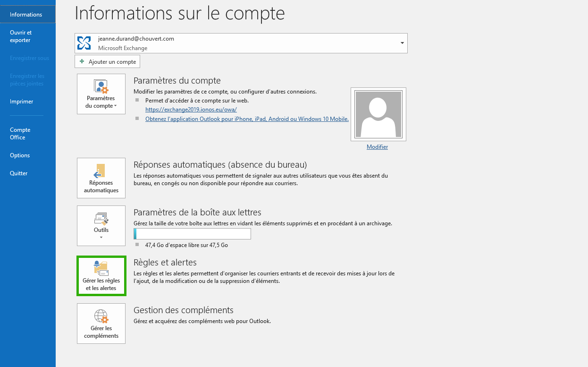Click the Informations sur le compte title
Image resolution: width=588 pixels, height=367 pixels.
pyautogui.click(x=180, y=13)
